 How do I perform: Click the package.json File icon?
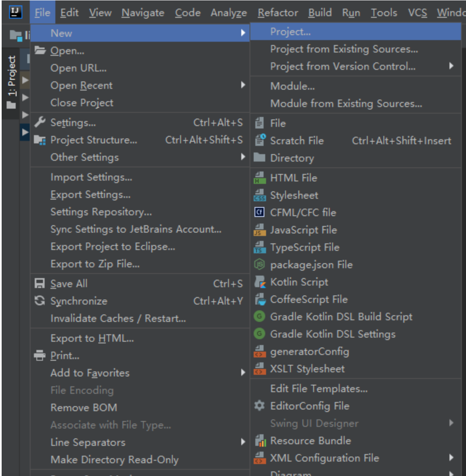click(x=259, y=264)
